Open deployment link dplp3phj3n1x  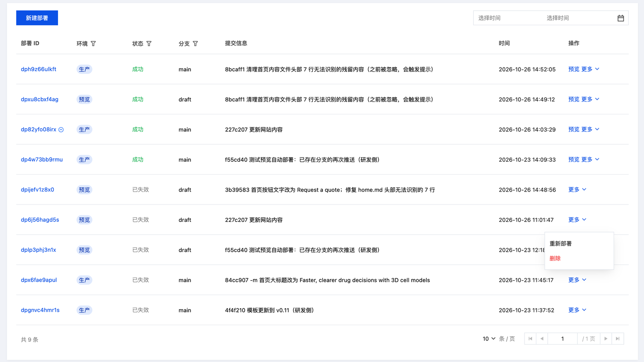pos(38,250)
